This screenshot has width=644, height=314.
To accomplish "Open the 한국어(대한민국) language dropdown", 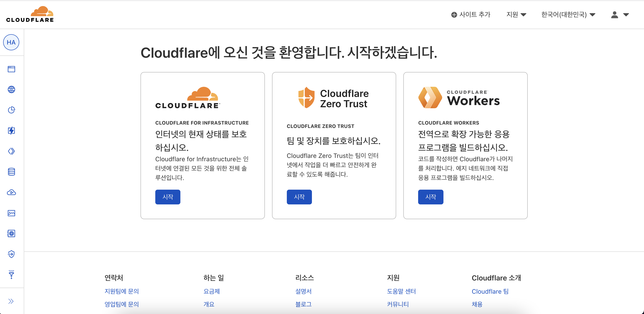I will tap(568, 15).
